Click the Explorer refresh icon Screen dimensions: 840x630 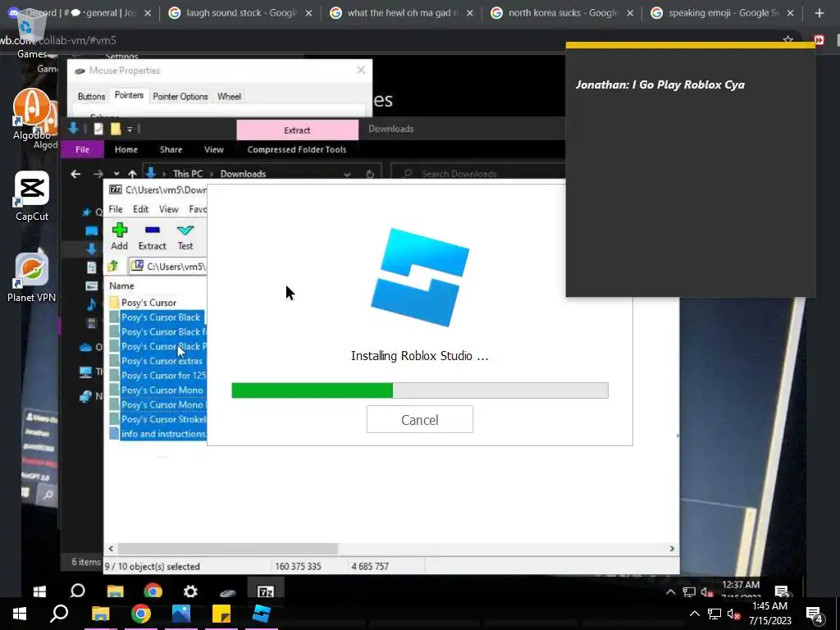(370, 174)
